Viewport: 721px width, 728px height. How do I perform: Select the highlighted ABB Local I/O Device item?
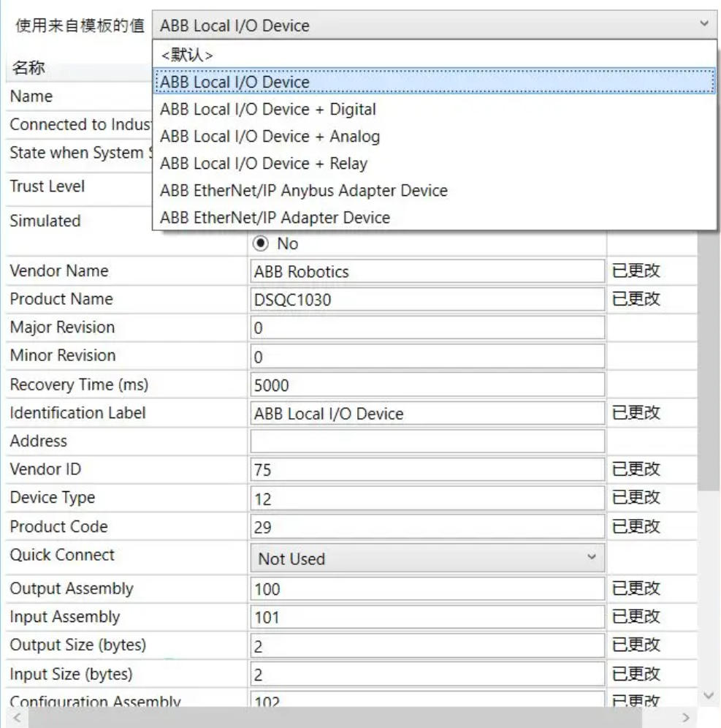click(234, 82)
